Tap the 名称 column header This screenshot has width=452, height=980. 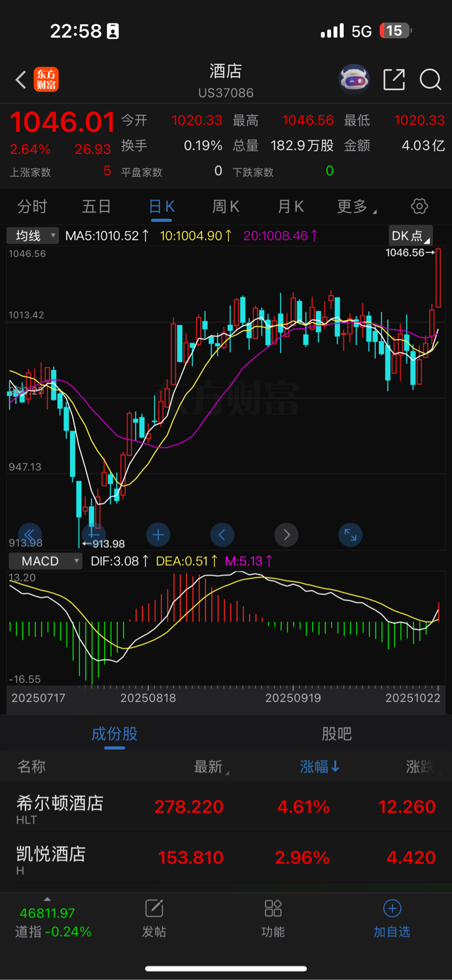click(x=31, y=766)
